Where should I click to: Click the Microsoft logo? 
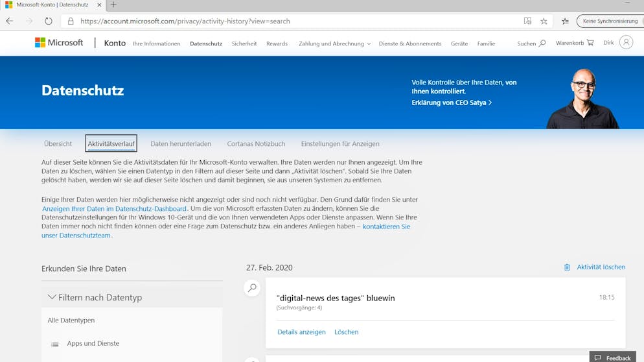tap(59, 43)
